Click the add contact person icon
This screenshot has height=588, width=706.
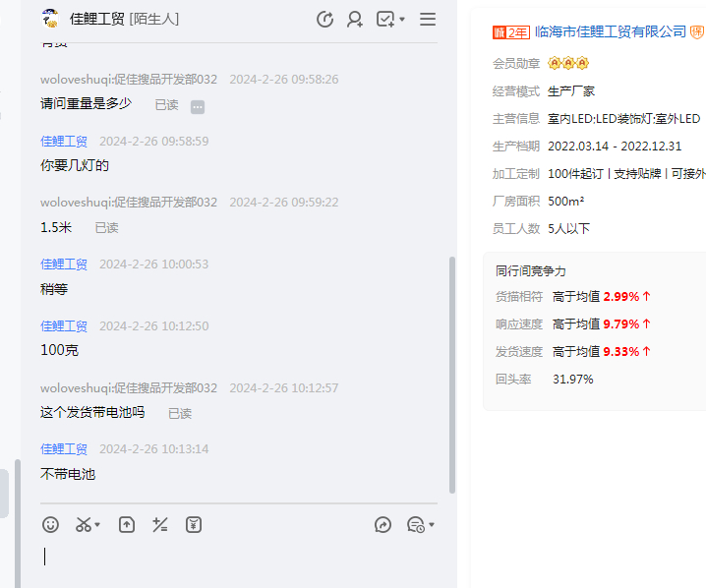[x=355, y=19]
